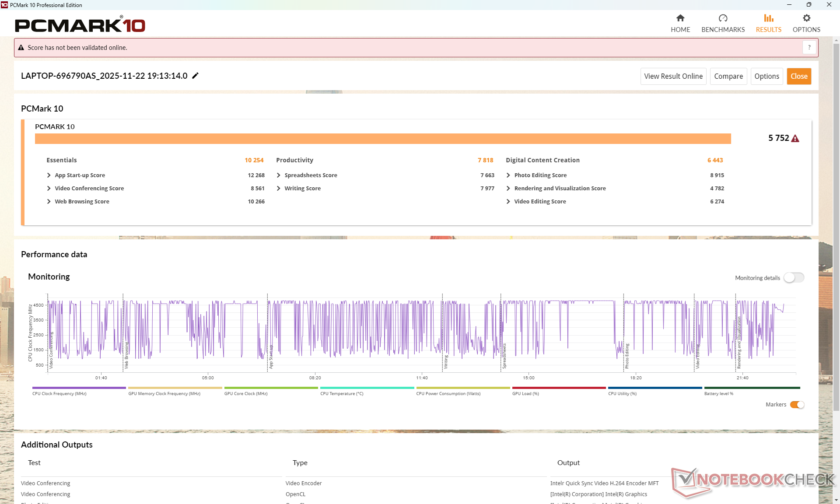Screen dimensions: 840x504
Task: Expand Spreadsheets Score row
Action: click(x=279, y=175)
